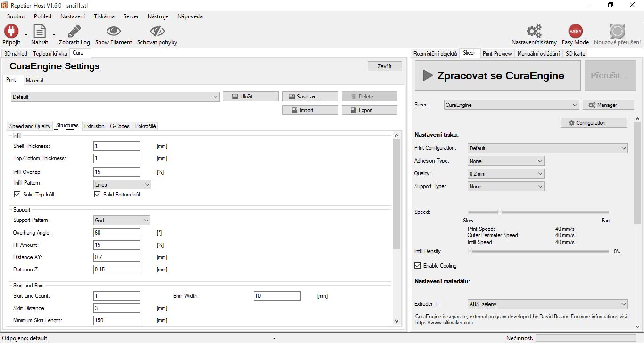
Task: Open Nastavení tiskárny gears icon
Action: point(534,32)
